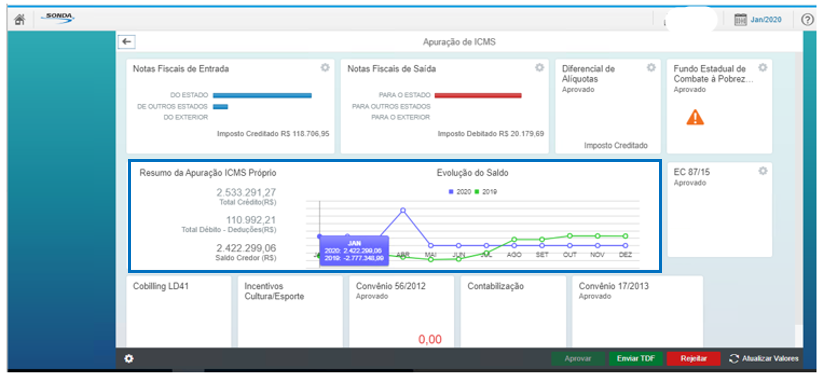Select the ABR peak point on chart
This screenshot has width=823, height=377.
(x=403, y=210)
